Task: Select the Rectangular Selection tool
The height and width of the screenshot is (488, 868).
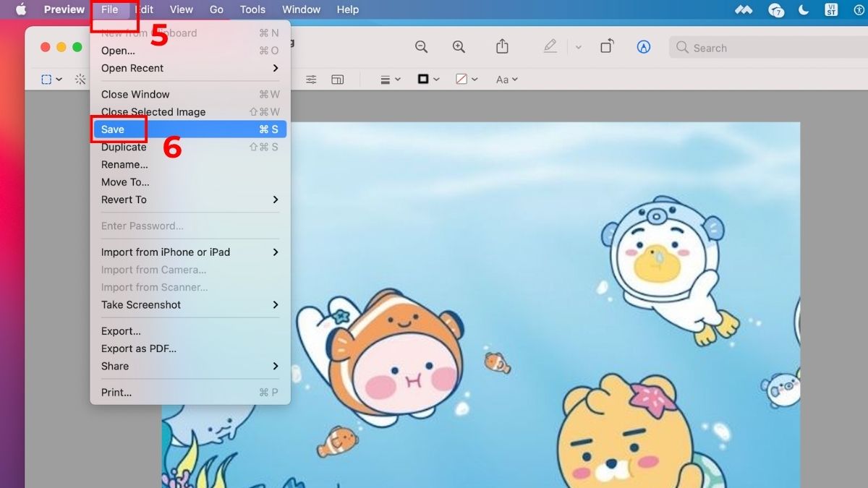Action: tap(46, 80)
